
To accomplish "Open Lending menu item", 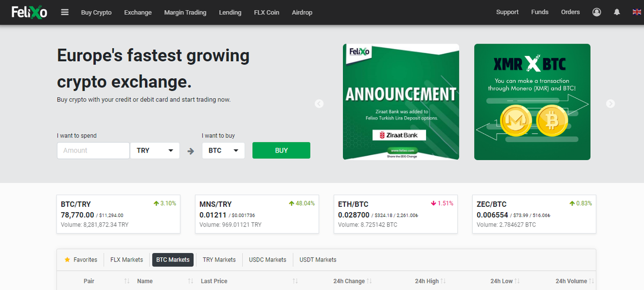I will pyautogui.click(x=230, y=12).
